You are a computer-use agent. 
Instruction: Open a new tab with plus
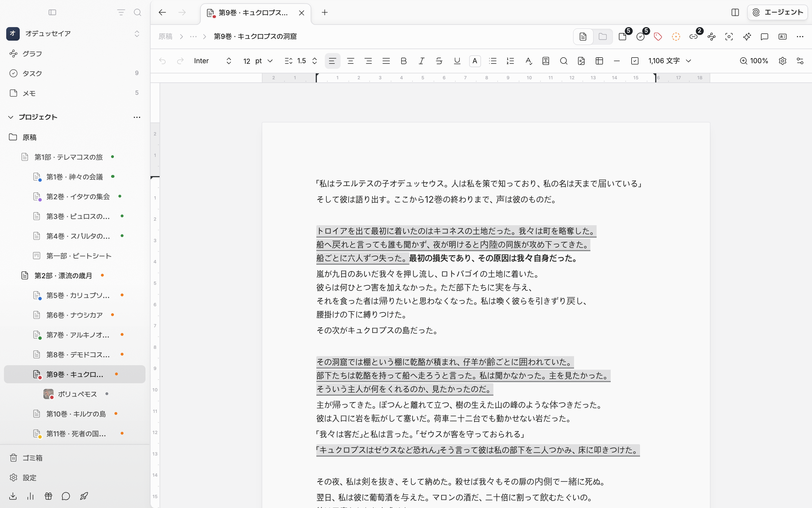pyautogui.click(x=325, y=12)
